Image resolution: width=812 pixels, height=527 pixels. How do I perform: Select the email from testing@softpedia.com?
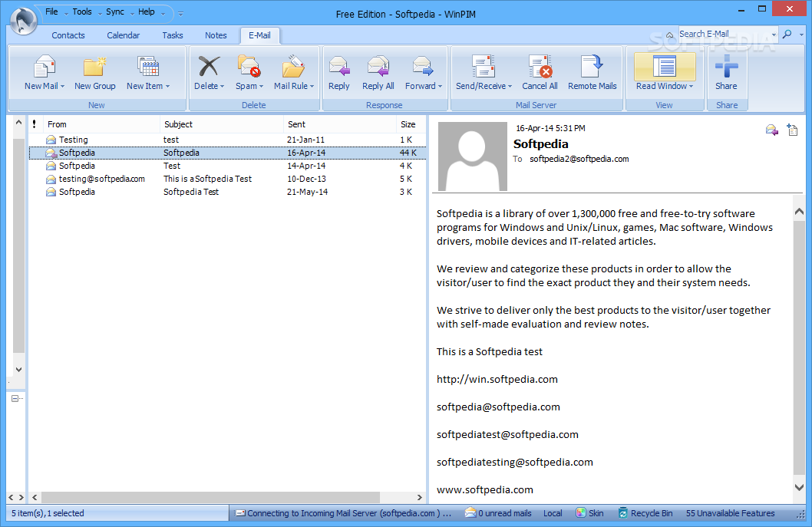tap(228, 179)
